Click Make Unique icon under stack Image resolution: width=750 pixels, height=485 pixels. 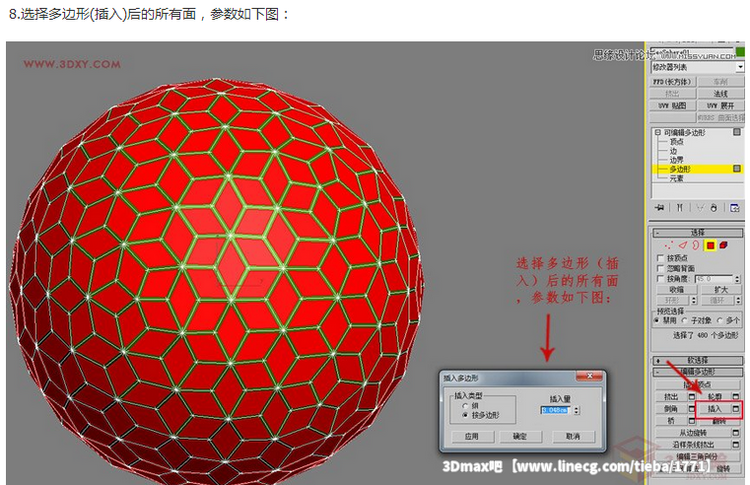click(700, 208)
